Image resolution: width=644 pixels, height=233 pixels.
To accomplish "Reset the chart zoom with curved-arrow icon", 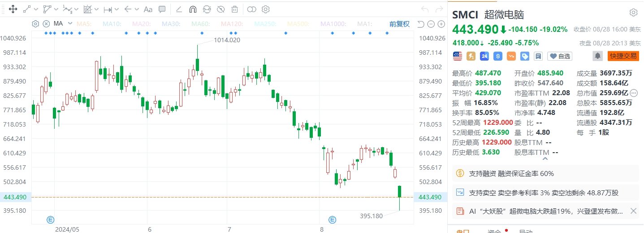I will point(421,24).
